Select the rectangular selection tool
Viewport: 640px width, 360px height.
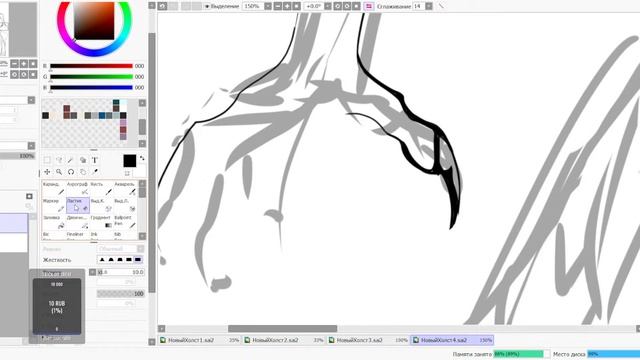click(x=47, y=160)
